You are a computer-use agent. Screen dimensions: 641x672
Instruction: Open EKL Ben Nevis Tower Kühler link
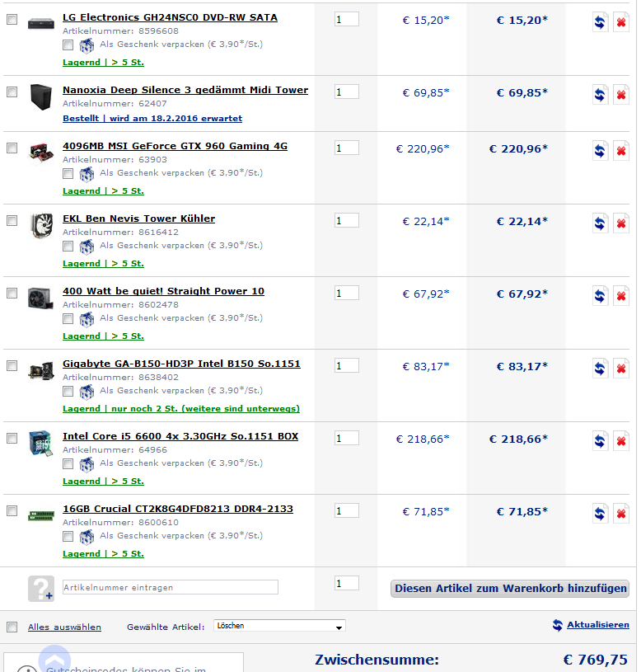138,219
